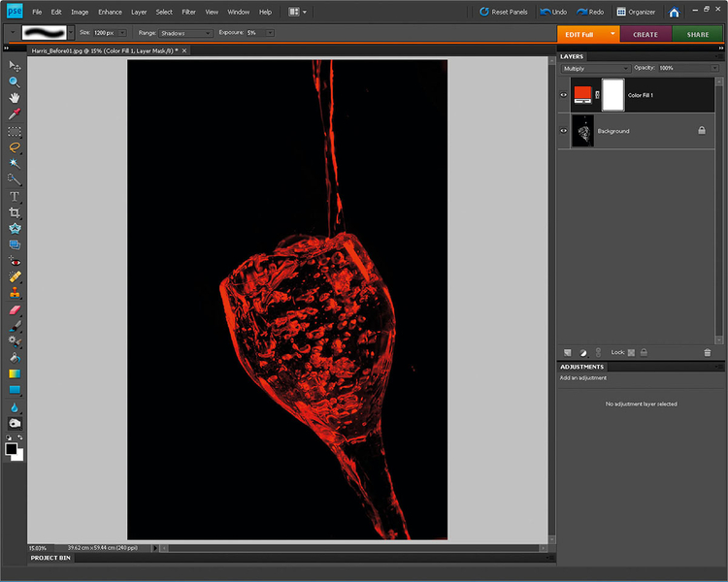This screenshot has width=728, height=582.
Task: Select the Smart Brush gear tool
Action: point(15,342)
